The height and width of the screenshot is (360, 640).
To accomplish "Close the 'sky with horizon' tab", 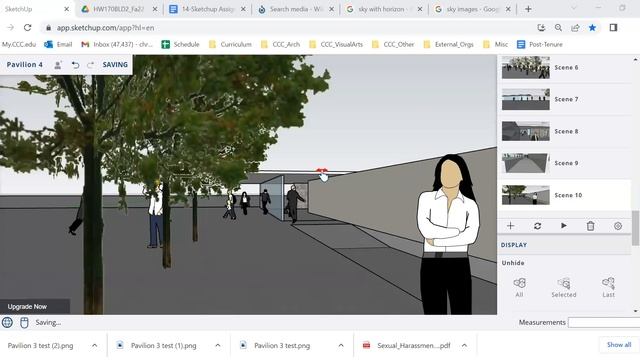I will 420,9.
